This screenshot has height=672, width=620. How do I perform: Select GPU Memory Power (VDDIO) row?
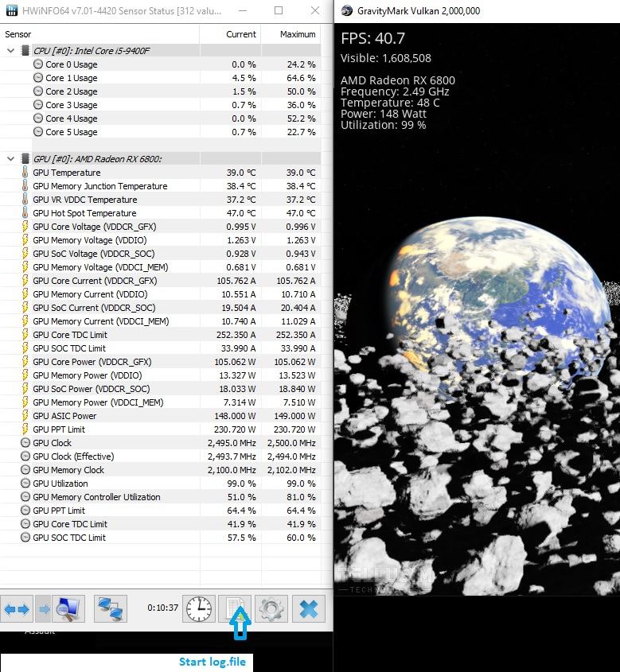[160, 375]
